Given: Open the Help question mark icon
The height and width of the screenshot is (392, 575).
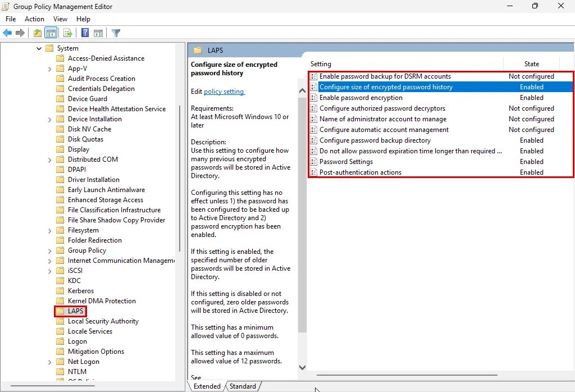Looking at the screenshot, I should click(x=85, y=33).
